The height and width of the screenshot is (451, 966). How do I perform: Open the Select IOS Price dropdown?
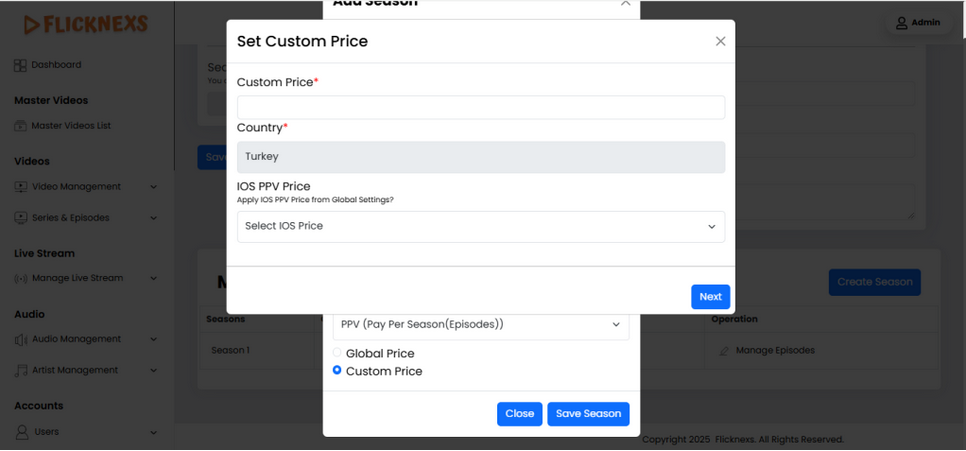(x=480, y=227)
